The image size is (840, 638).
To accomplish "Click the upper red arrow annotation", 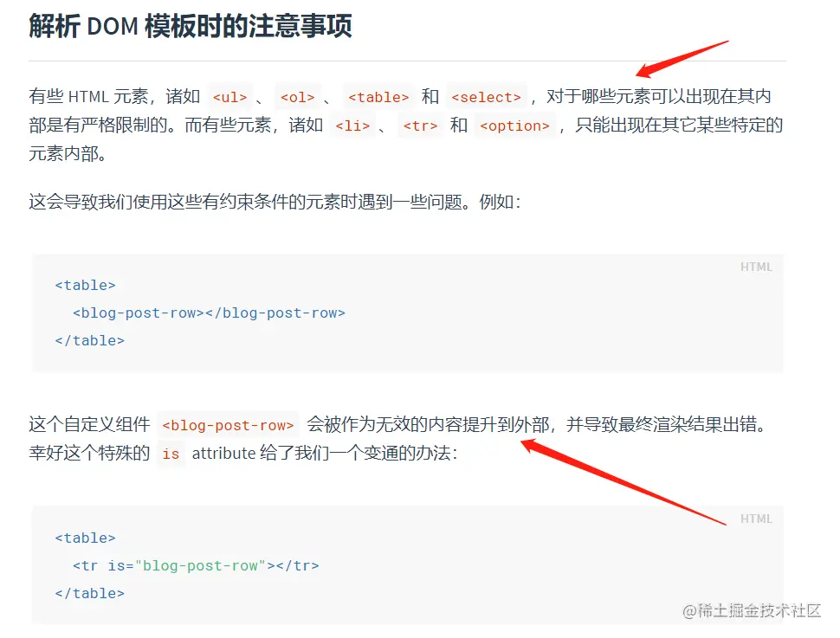I will [682, 58].
